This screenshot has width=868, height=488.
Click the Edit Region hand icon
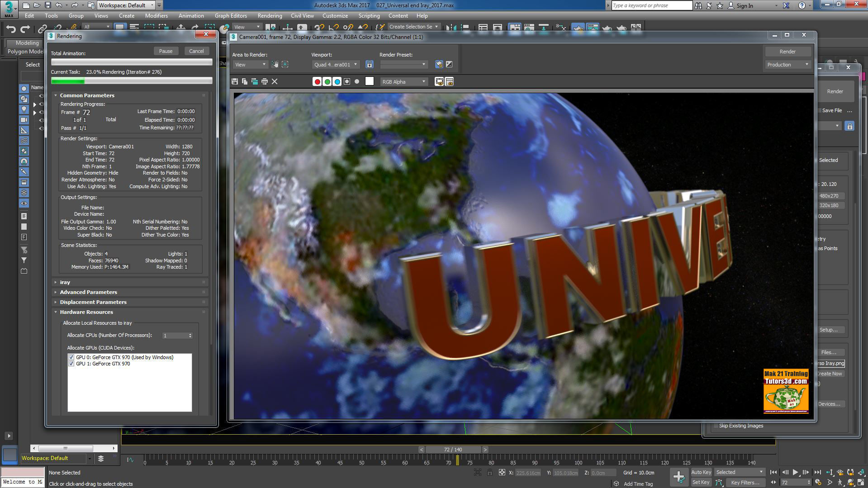coord(275,64)
